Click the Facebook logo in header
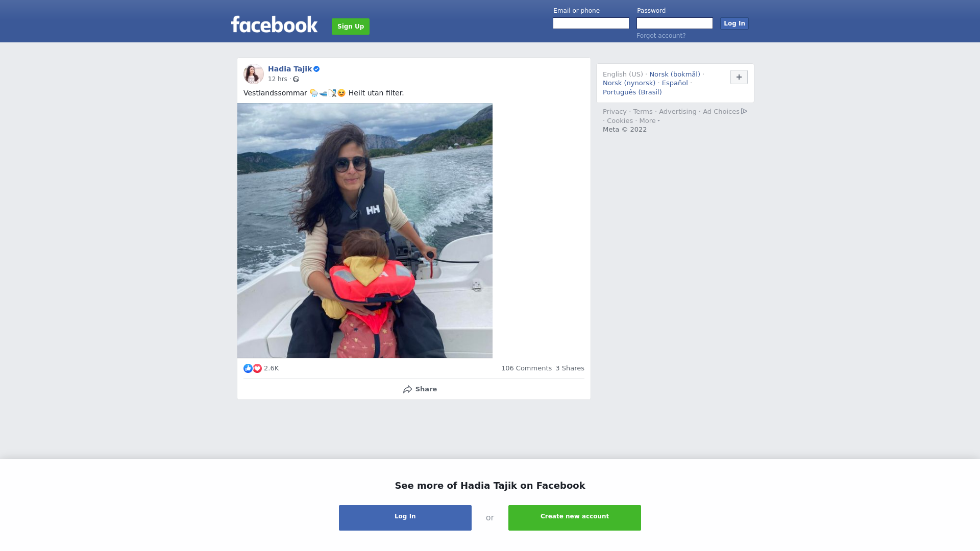This screenshot has height=551, width=980. [274, 24]
